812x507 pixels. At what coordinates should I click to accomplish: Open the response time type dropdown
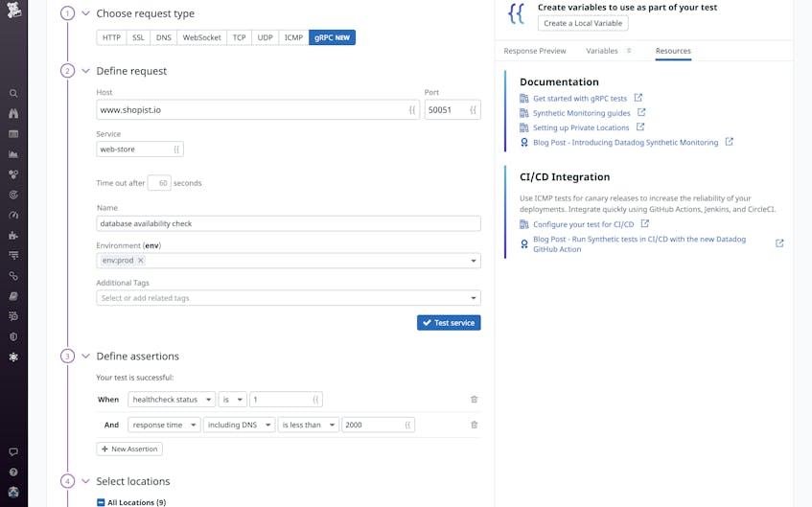164,425
